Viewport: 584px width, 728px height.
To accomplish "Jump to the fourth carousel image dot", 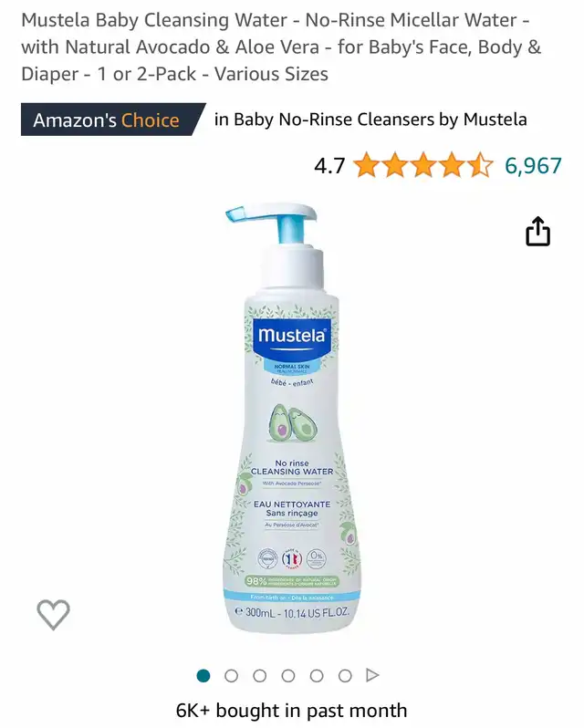I will (x=288, y=675).
